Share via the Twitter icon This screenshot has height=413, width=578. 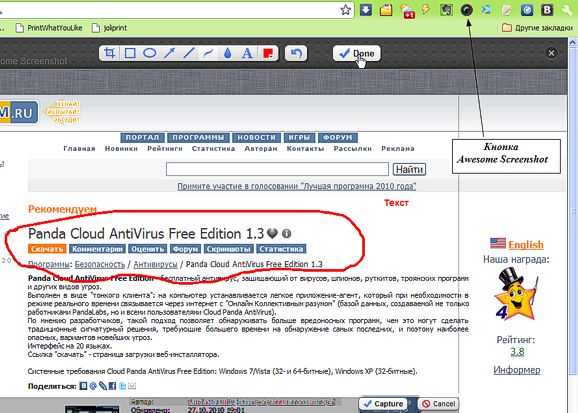pyautogui.click(x=122, y=386)
